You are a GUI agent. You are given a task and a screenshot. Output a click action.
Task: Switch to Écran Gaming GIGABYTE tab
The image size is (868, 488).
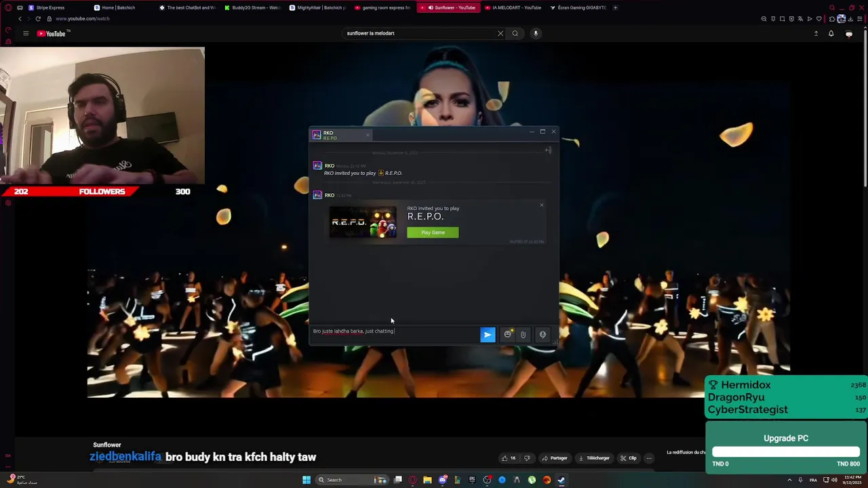[578, 7]
